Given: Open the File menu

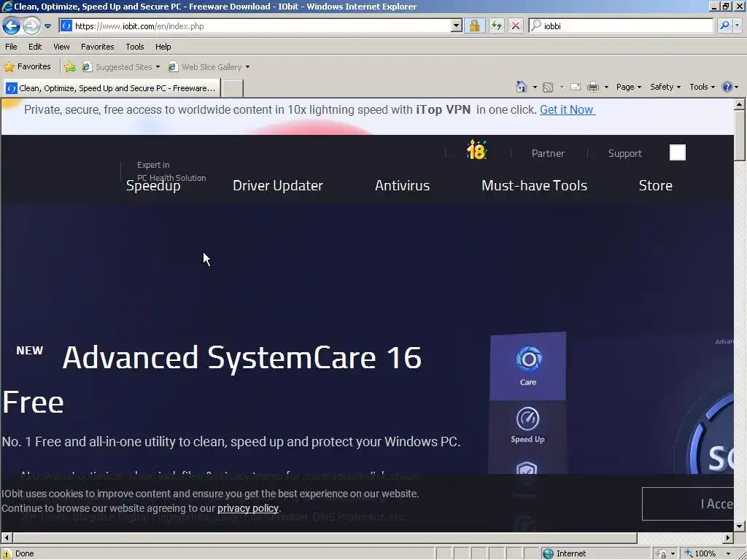Looking at the screenshot, I should [11, 47].
